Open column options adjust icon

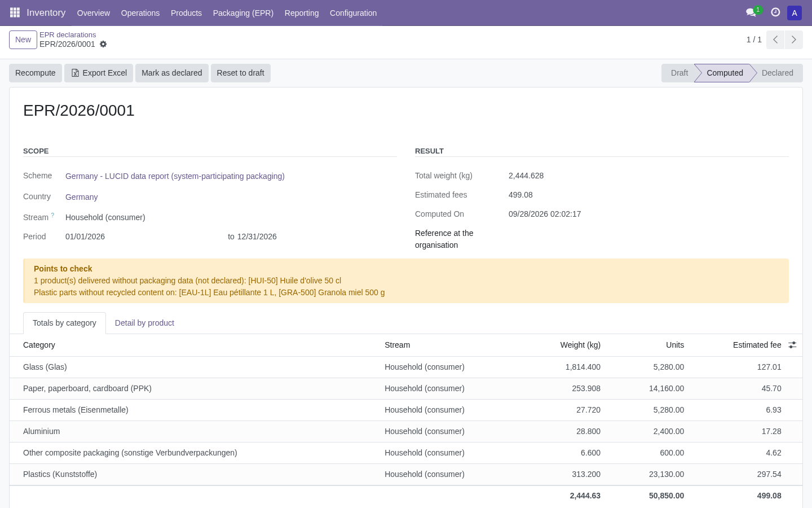click(792, 345)
